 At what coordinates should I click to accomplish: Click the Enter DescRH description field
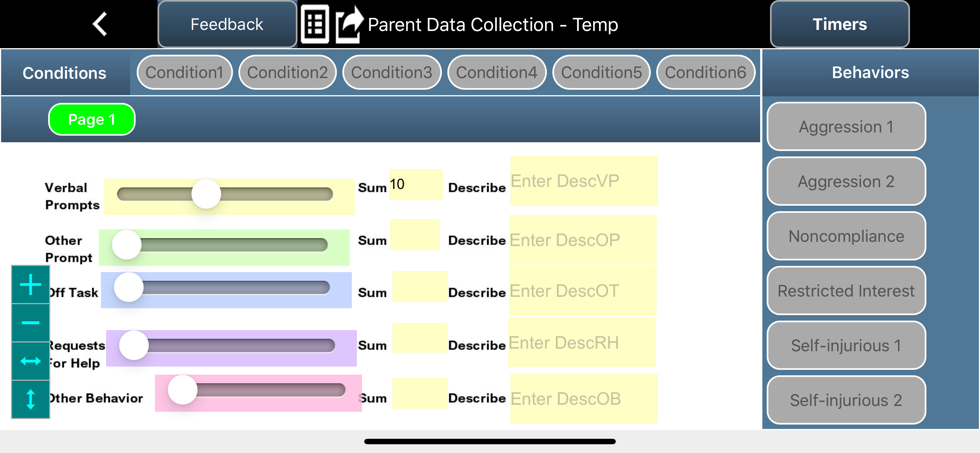click(x=582, y=342)
